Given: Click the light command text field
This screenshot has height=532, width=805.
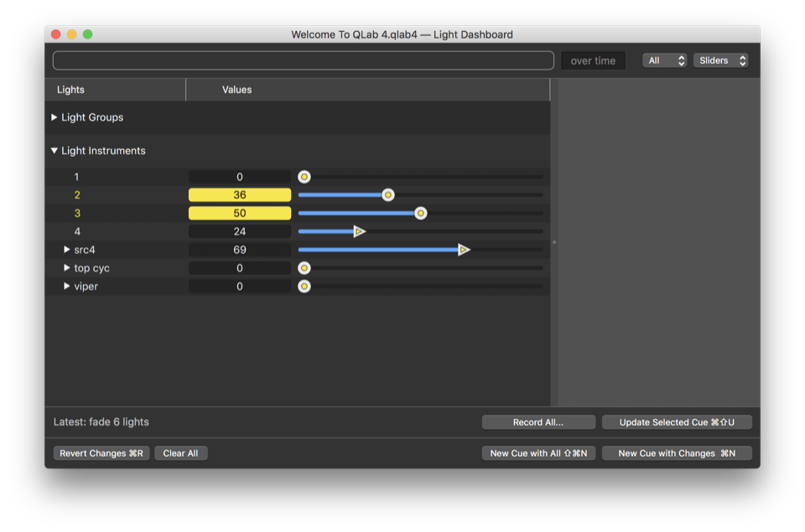Looking at the screenshot, I should (303, 60).
